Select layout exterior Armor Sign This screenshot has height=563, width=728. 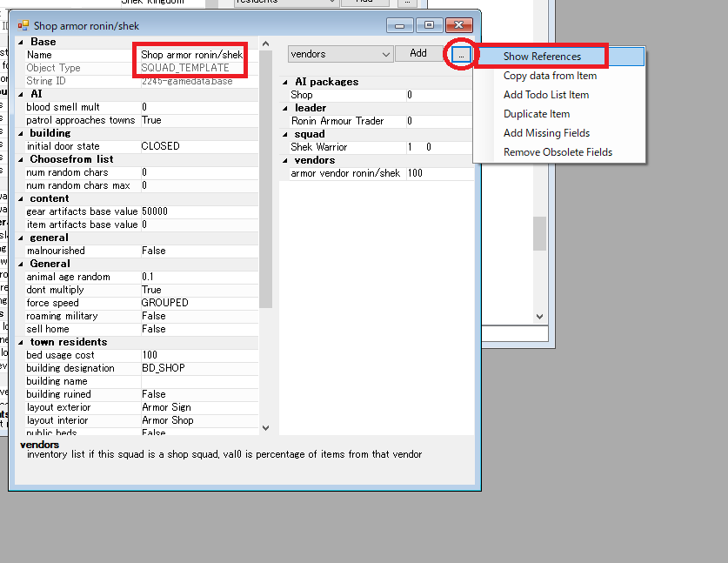coord(199,407)
